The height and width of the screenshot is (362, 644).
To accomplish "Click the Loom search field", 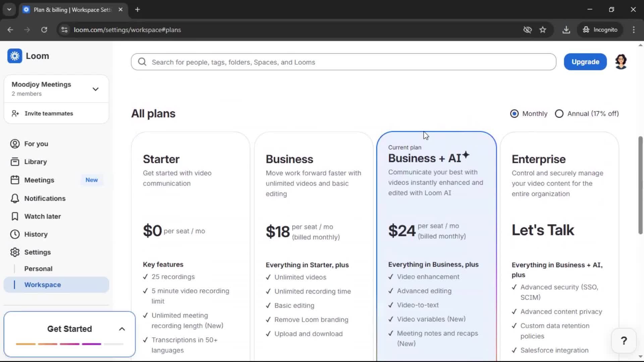I will 343,62.
